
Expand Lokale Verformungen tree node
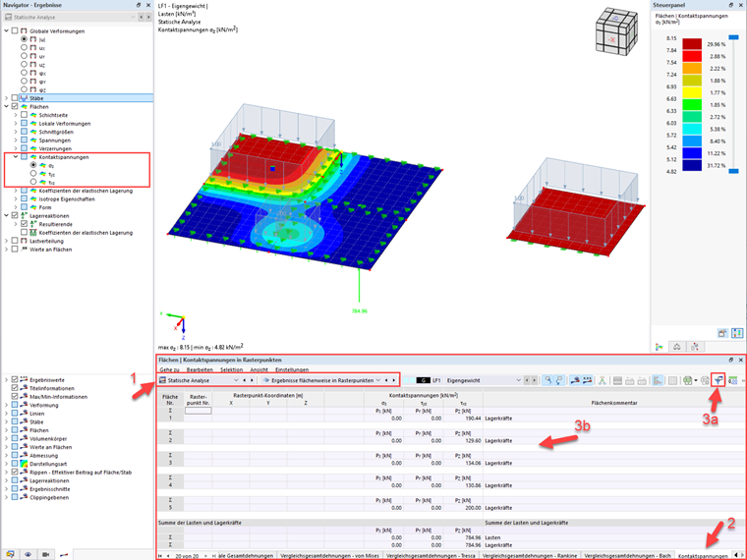click(x=16, y=124)
